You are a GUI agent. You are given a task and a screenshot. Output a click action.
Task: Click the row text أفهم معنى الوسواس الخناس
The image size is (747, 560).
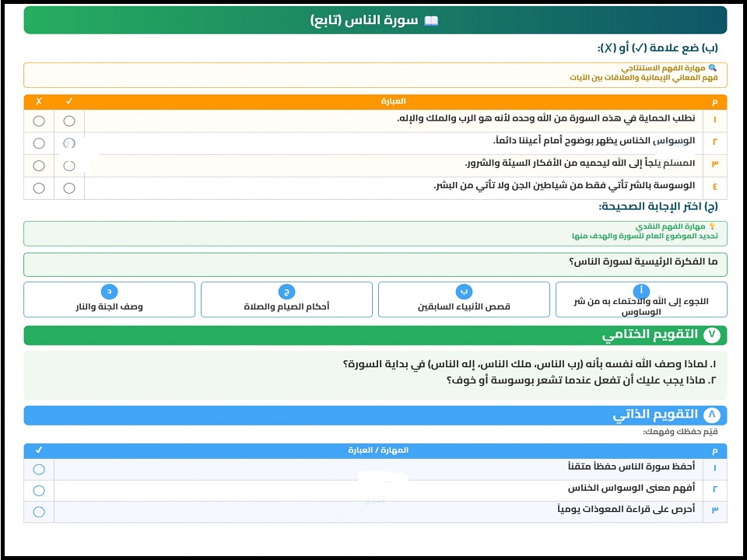631,488
